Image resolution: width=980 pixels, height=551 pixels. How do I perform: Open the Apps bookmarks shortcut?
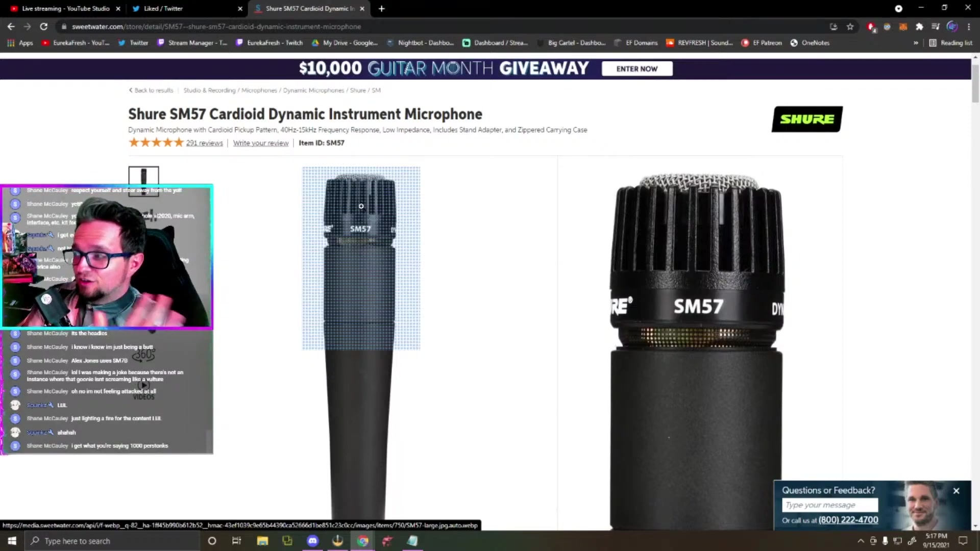(x=20, y=43)
